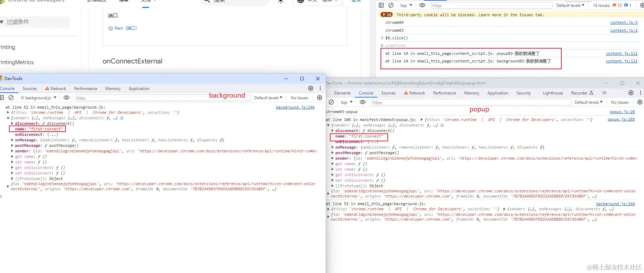This screenshot has height=273, width=644.
Task: Open settings gear in background DevTools tab bar
Action: [311, 88]
